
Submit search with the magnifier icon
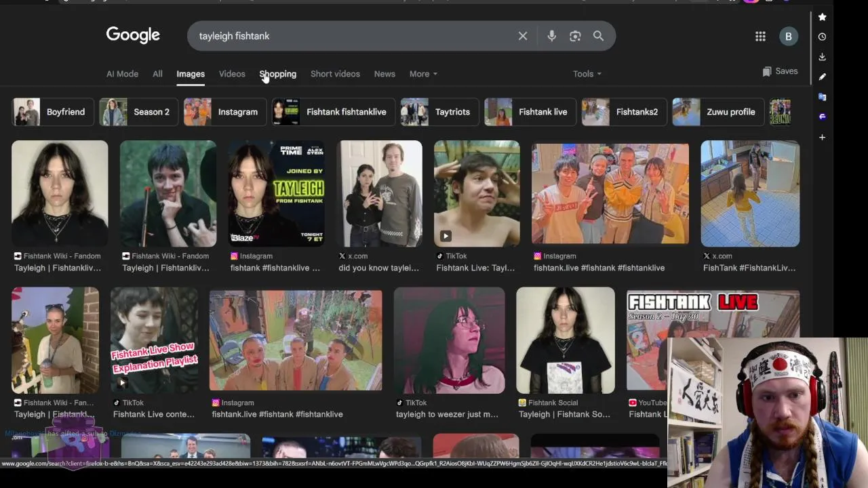coord(598,36)
